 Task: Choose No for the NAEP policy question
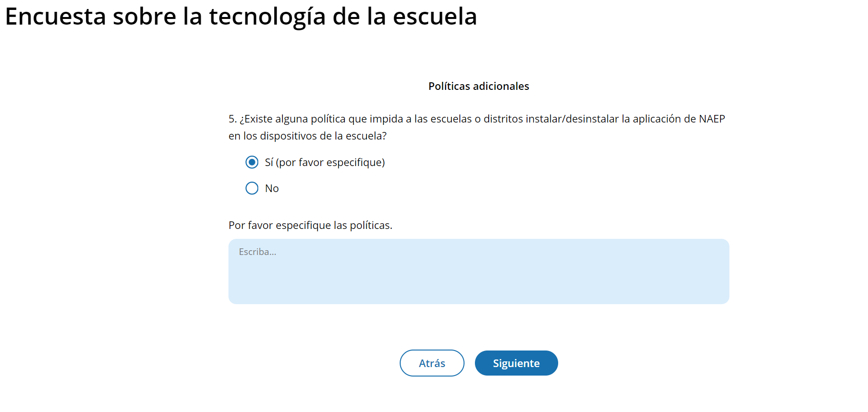252,188
